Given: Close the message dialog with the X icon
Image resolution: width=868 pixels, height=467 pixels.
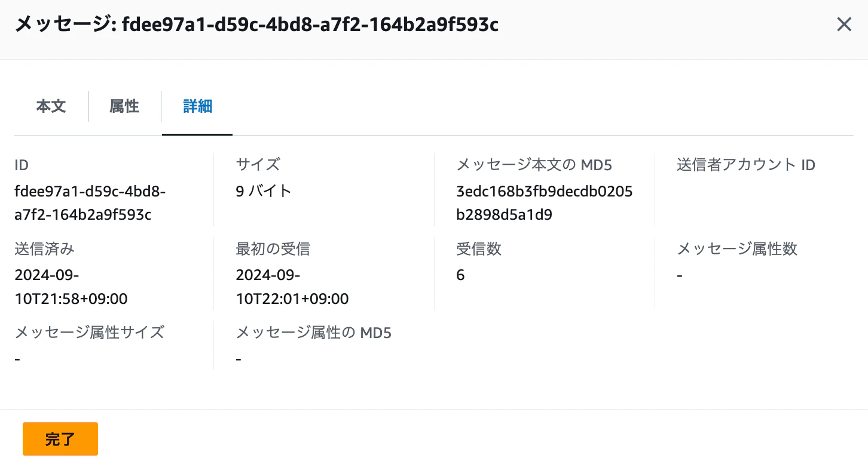Looking at the screenshot, I should coord(843,24).
